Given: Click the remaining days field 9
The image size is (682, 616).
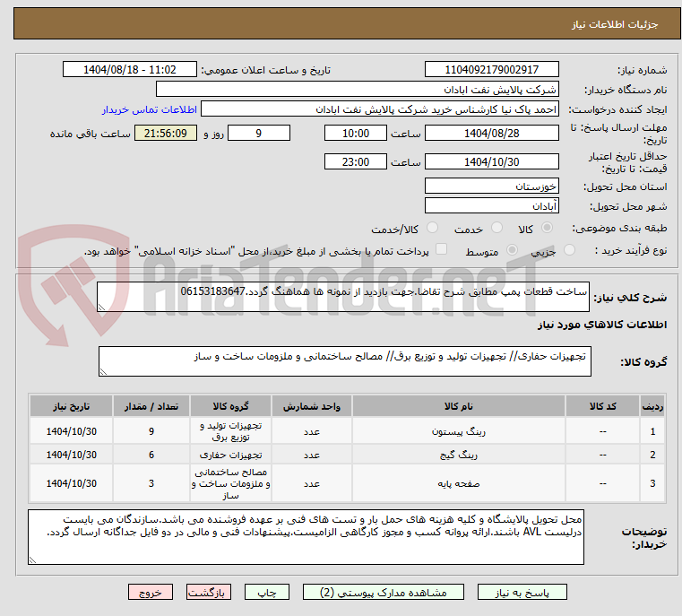Looking at the screenshot, I should click(x=259, y=133).
